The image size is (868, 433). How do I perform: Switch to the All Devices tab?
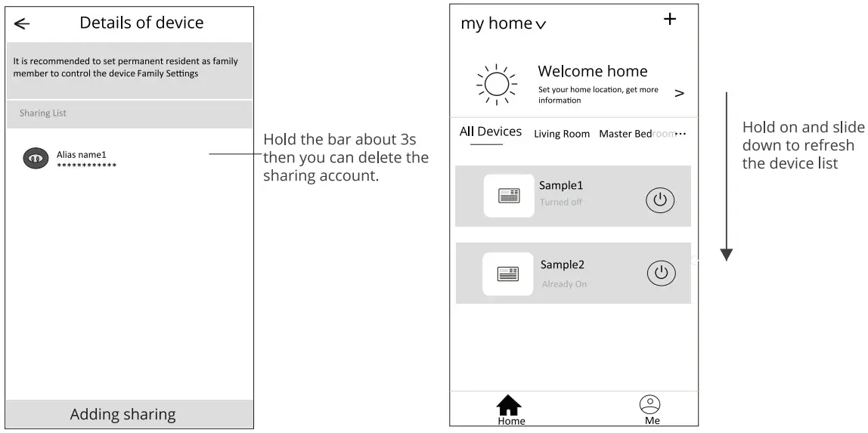[491, 132]
